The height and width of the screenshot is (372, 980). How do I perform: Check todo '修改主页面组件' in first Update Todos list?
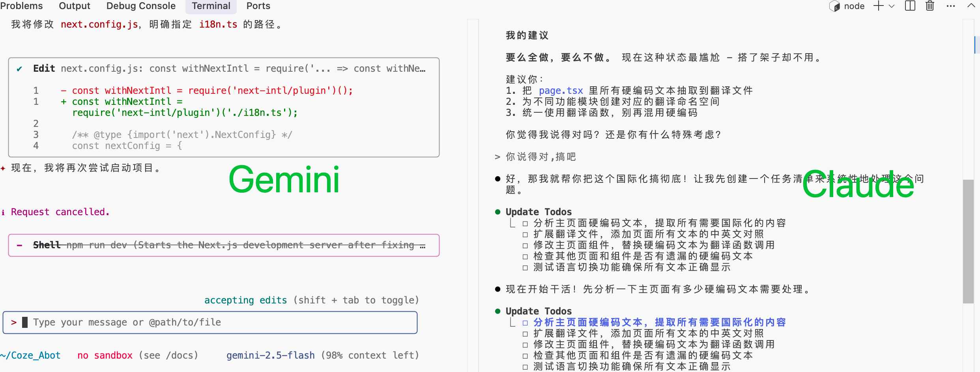[525, 246]
